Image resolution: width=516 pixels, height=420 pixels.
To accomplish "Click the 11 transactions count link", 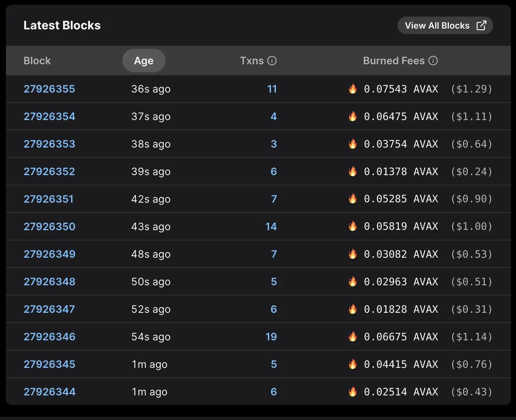I will coord(272,89).
